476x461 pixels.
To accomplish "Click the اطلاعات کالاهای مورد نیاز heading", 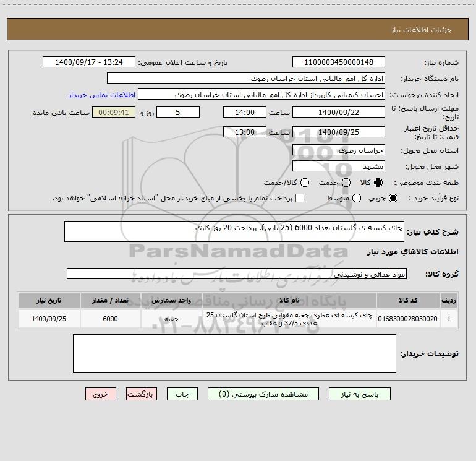I will [412, 252].
